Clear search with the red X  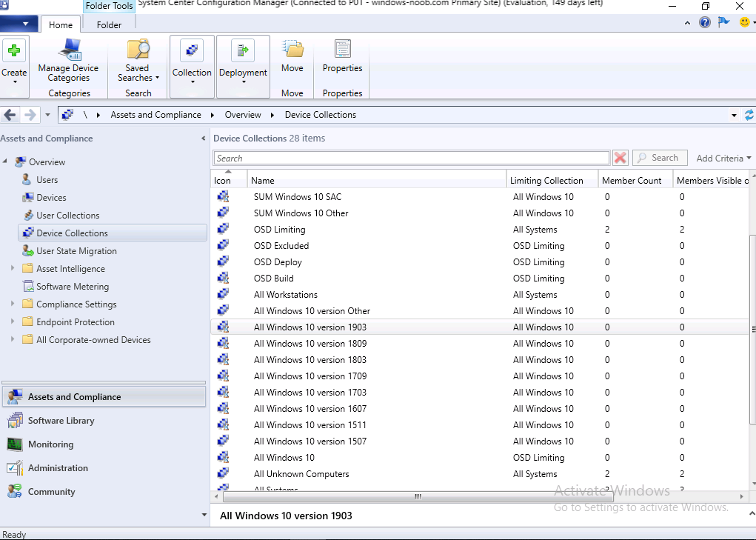[620, 158]
